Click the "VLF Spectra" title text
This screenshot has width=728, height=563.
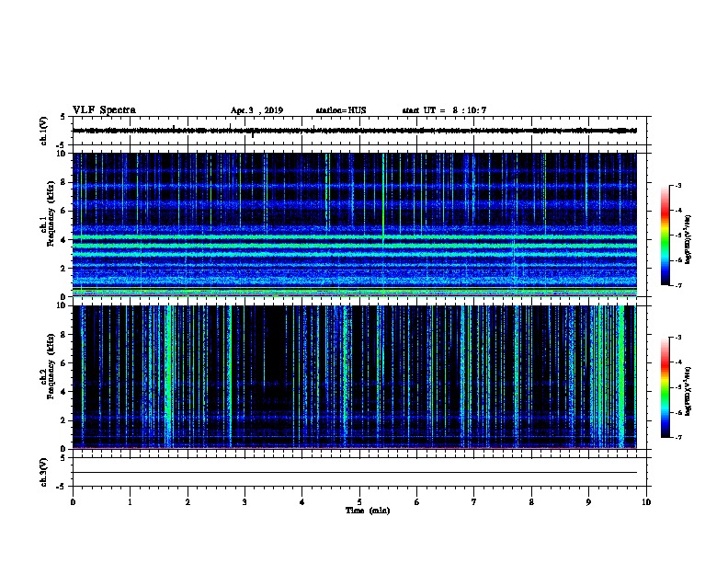pyautogui.click(x=105, y=110)
